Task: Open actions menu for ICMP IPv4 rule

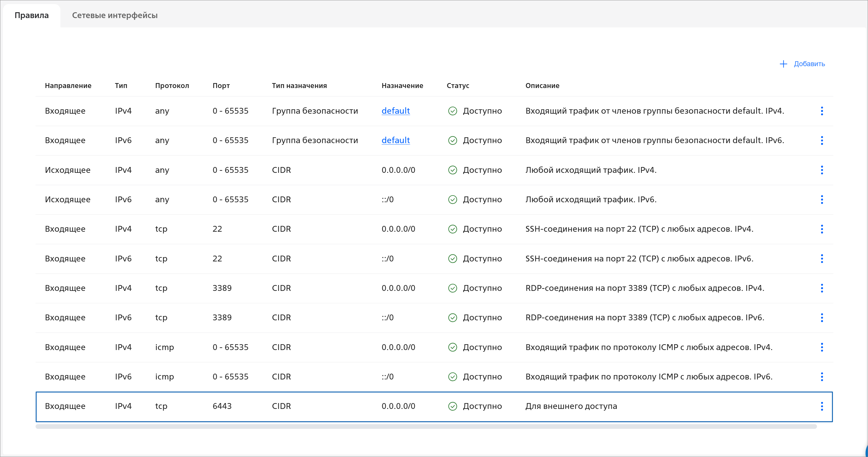Action: tap(822, 347)
